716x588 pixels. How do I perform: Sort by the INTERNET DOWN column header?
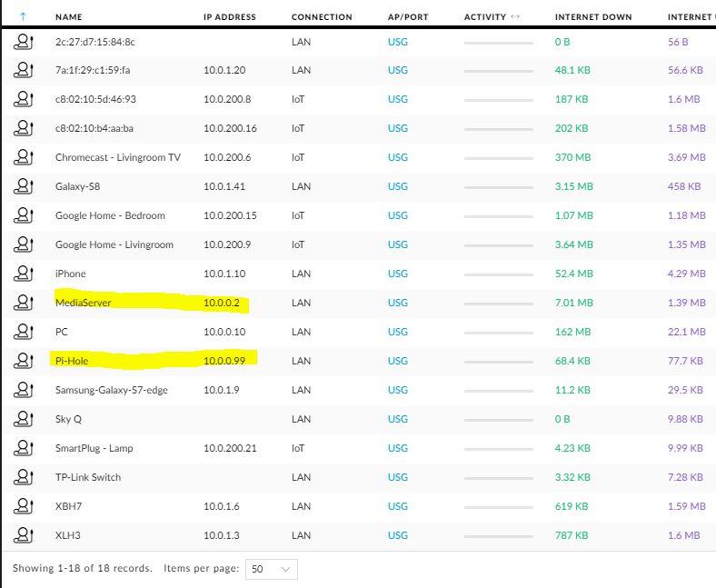pyautogui.click(x=593, y=17)
